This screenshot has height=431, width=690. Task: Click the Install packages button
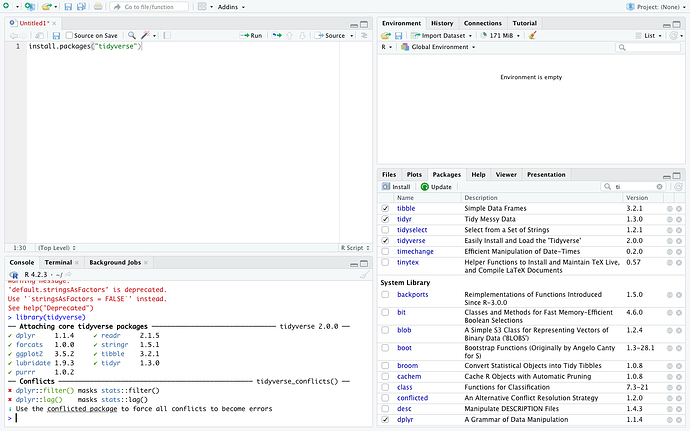pos(396,187)
